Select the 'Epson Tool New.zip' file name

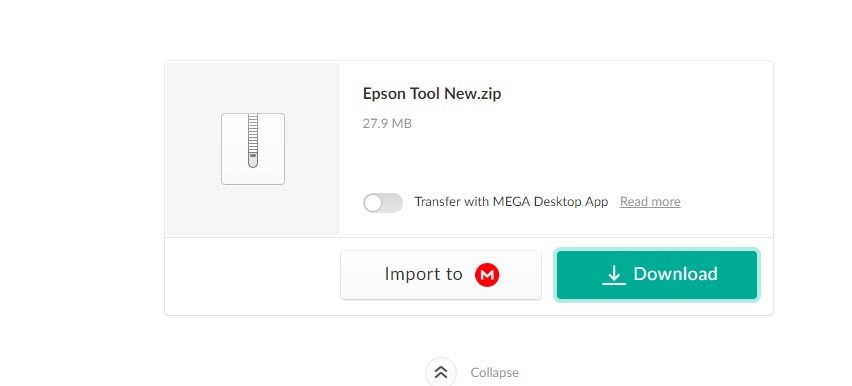pos(432,94)
